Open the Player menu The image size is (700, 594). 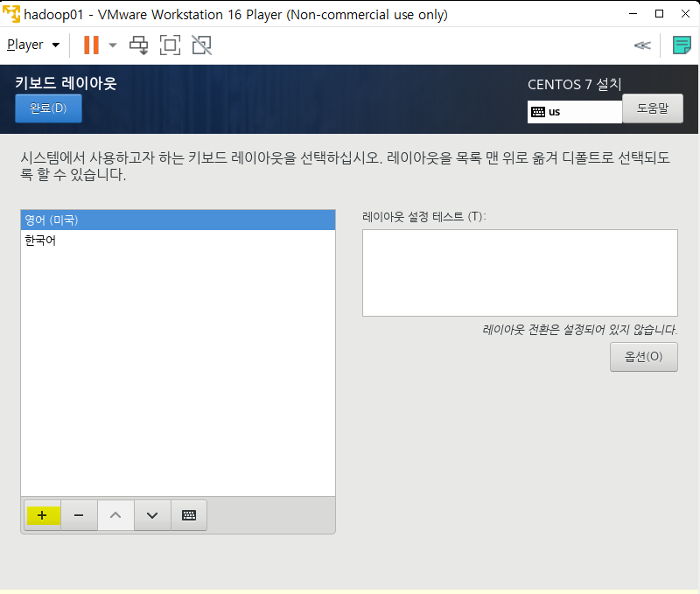tap(33, 45)
